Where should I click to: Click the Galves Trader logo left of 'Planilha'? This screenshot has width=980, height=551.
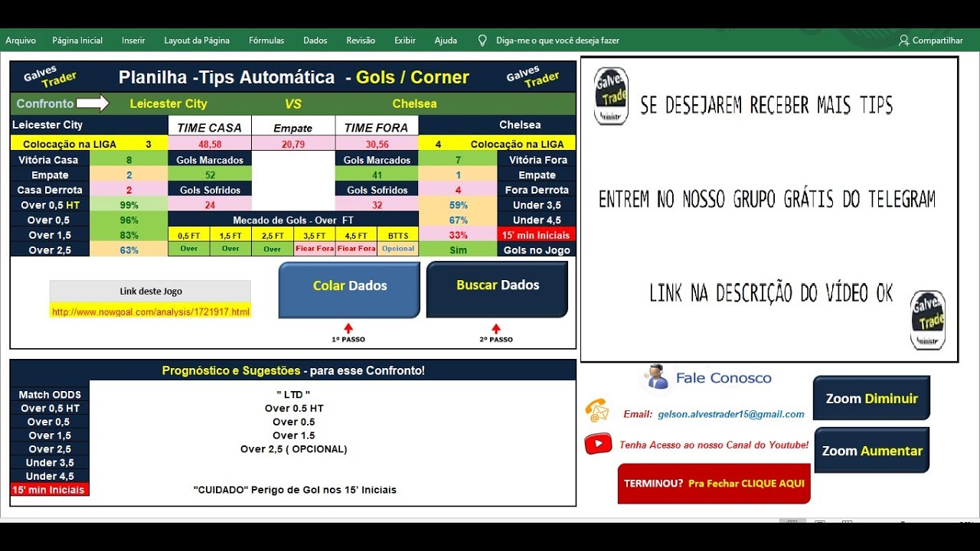[x=50, y=77]
